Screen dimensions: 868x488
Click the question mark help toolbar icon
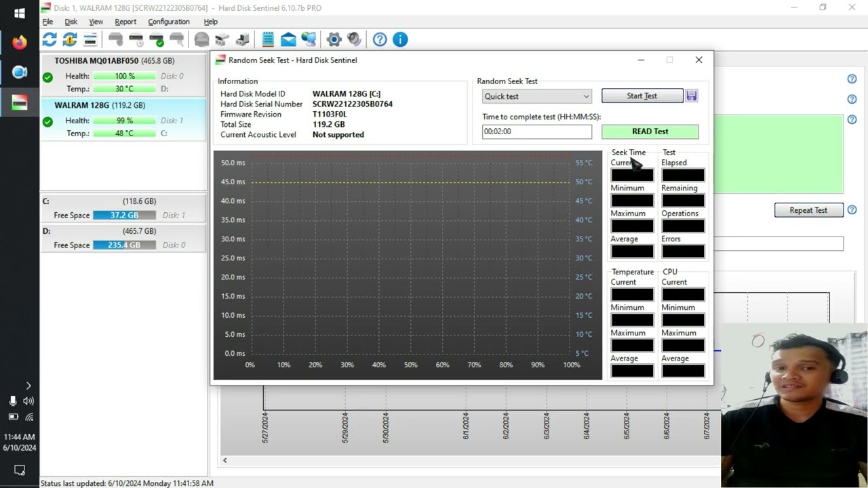(x=380, y=39)
